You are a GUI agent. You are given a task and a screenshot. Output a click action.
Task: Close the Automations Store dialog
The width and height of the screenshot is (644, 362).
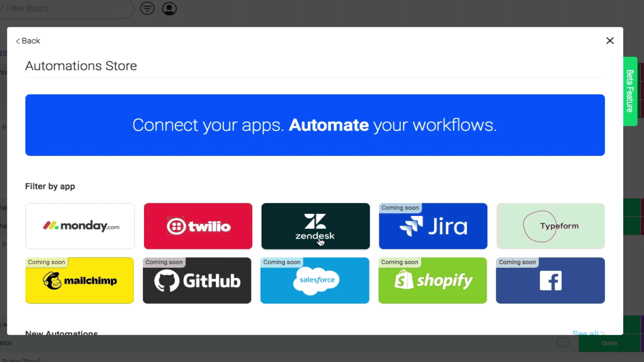(610, 41)
